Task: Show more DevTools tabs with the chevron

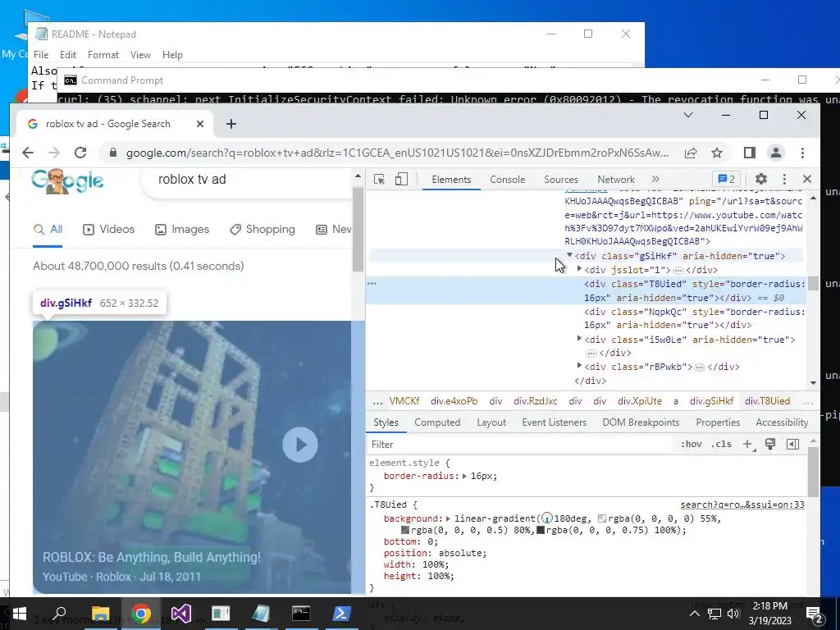Action: click(655, 180)
